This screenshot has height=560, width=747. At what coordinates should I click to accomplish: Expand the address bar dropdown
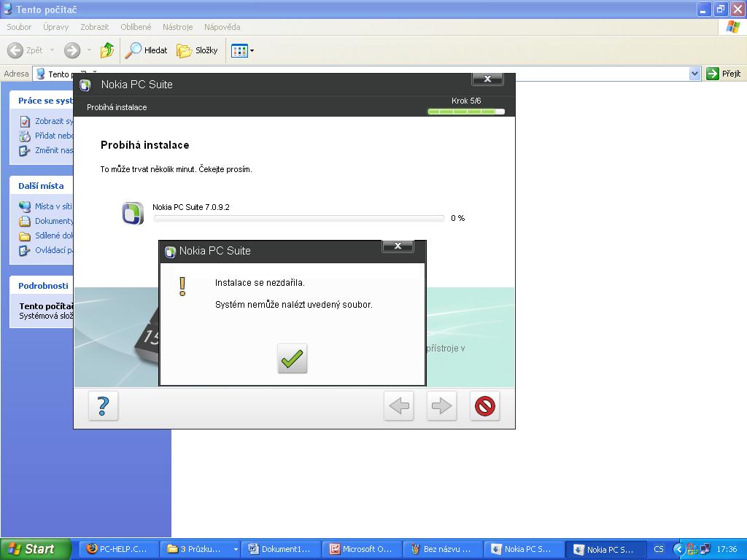click(694, 74)
